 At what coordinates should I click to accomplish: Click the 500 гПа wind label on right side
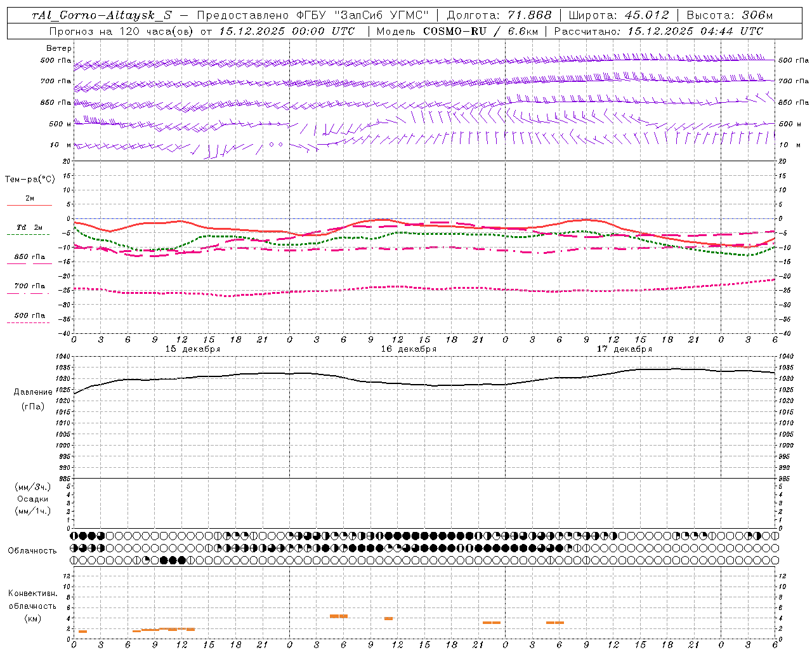794,60
